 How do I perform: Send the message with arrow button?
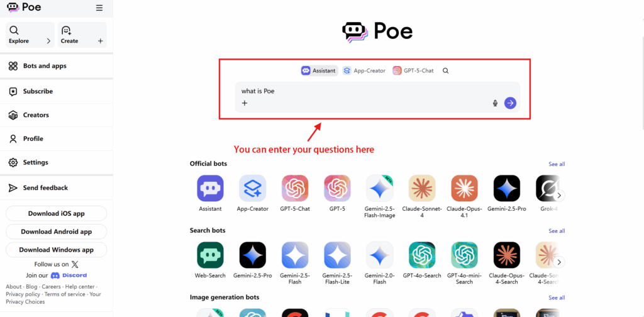click(x=510, y=103)
